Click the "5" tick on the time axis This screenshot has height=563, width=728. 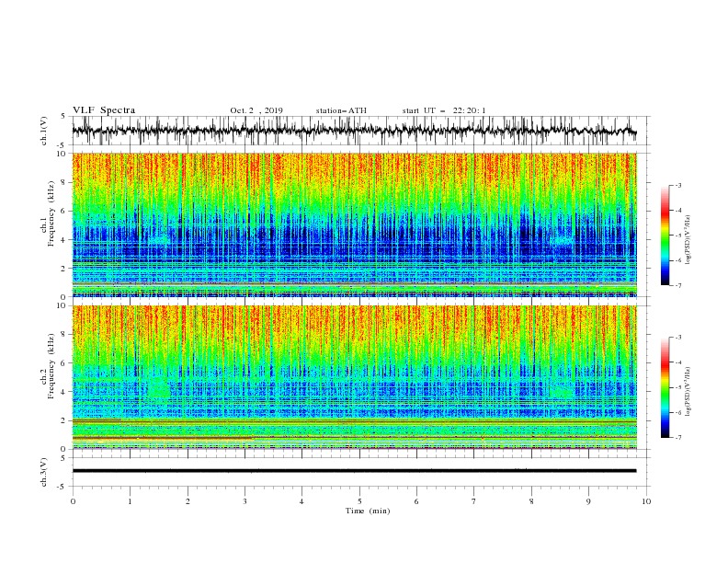359,501
